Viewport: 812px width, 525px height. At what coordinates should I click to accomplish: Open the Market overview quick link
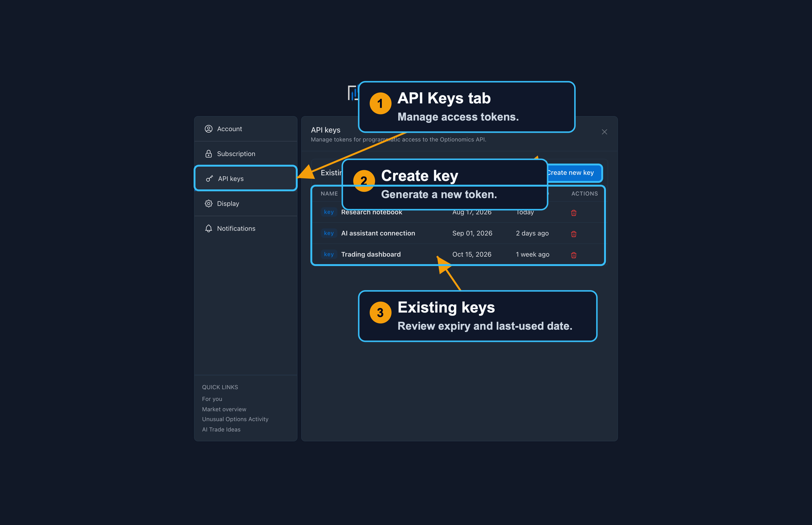(224, 409)
